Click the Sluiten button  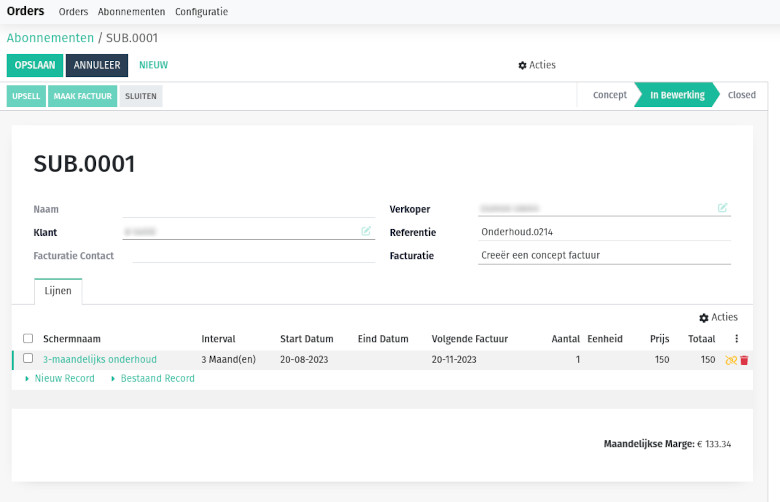[141, 96]
